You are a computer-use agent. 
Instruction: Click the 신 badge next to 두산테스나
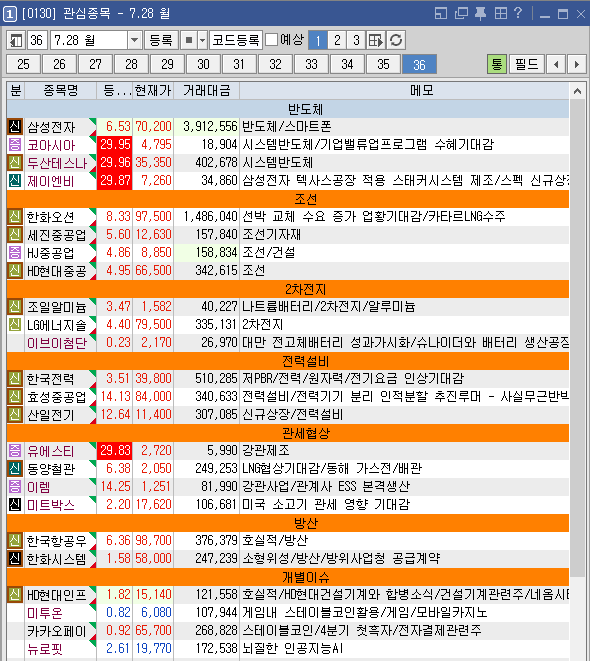15,162
